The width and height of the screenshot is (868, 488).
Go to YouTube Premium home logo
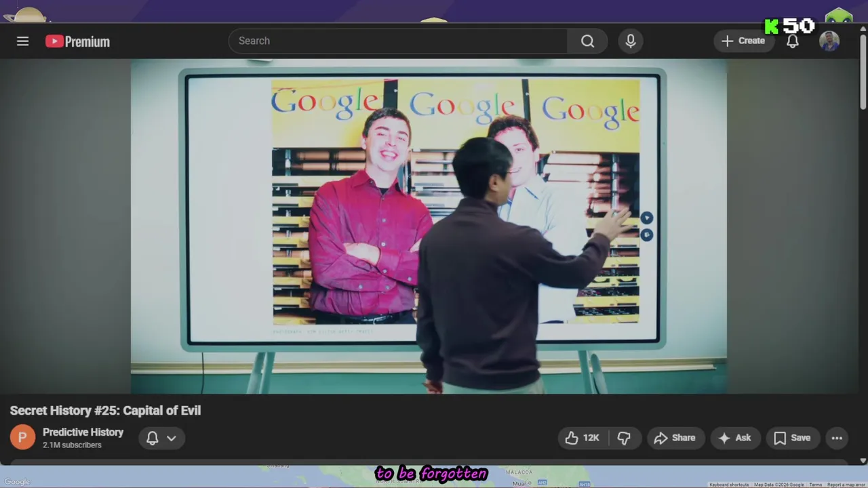[77, 41]
